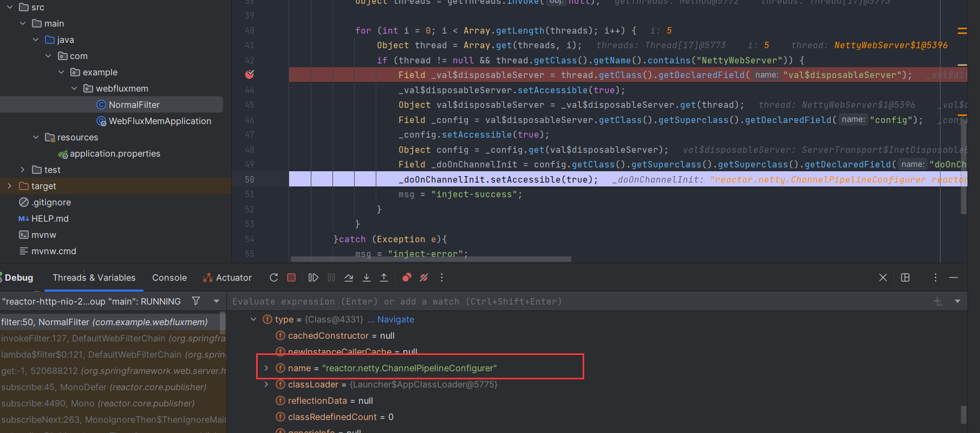The width and height of the screenshot is (980, 433).
Task: Toggle the breakpoint on the getDeclaredField line
Action: pyautogui.click(x=250, y=75)
